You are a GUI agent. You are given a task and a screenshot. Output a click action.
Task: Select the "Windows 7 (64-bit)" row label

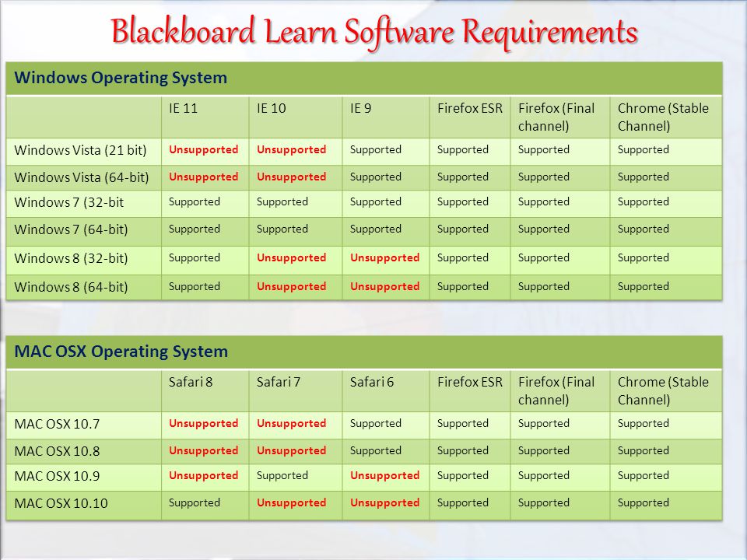point(71,229)
